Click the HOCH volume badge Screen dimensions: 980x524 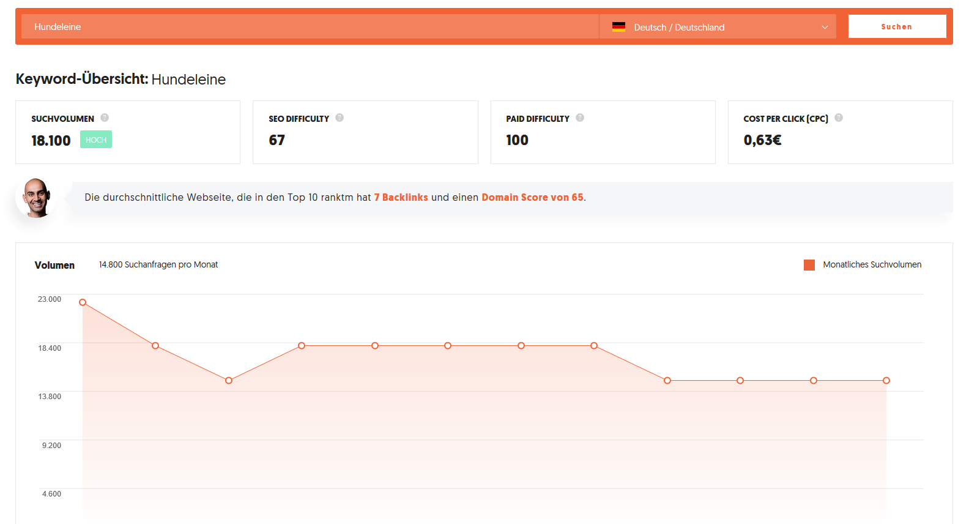96,140
